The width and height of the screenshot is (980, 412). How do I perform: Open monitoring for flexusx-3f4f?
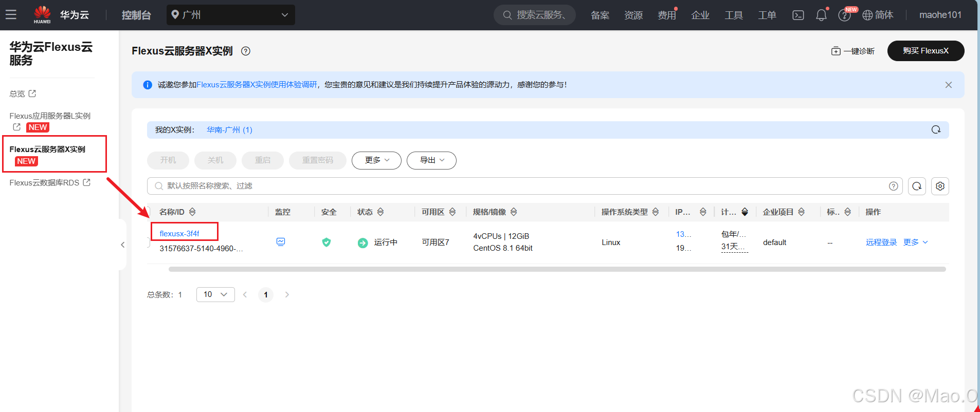click(281, 242)
